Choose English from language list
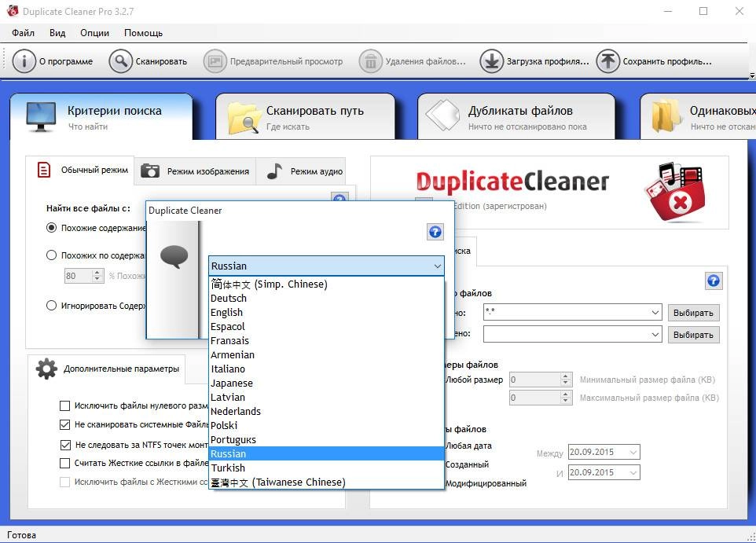This screenshot has height=543, width=756. 326,313
